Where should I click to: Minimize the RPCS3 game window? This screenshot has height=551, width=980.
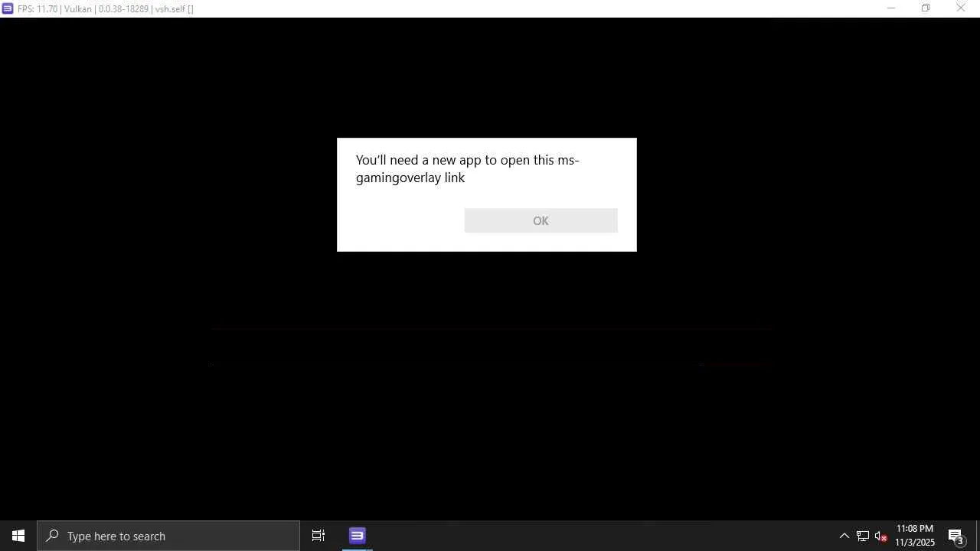click(890, 8)
